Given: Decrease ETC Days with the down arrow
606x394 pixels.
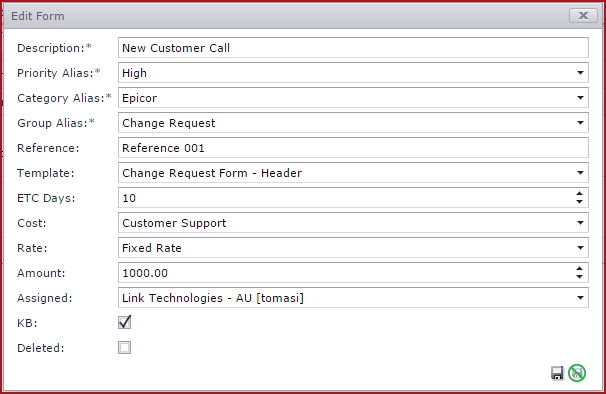Looking at the screenshot, I should point(579,202).
